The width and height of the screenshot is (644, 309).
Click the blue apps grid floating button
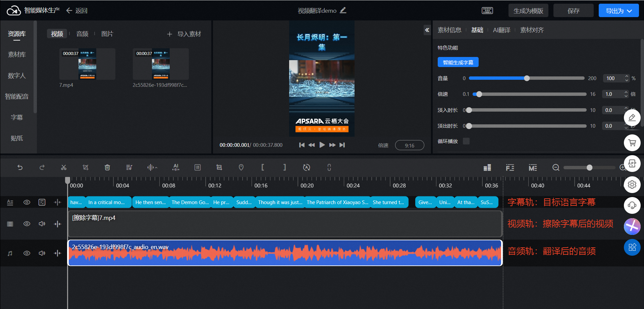pos(632,247)
